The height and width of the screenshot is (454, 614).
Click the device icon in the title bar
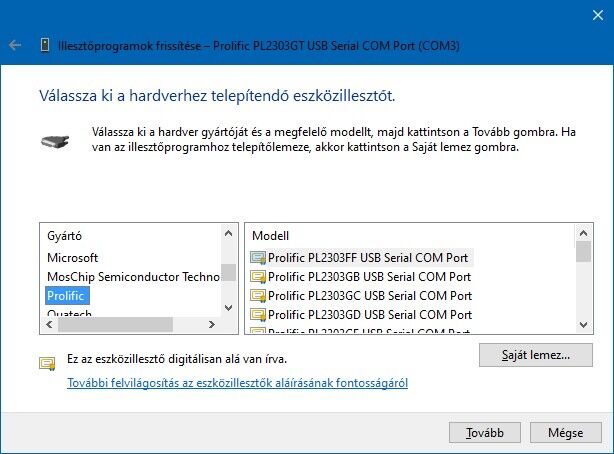[45, 45]
